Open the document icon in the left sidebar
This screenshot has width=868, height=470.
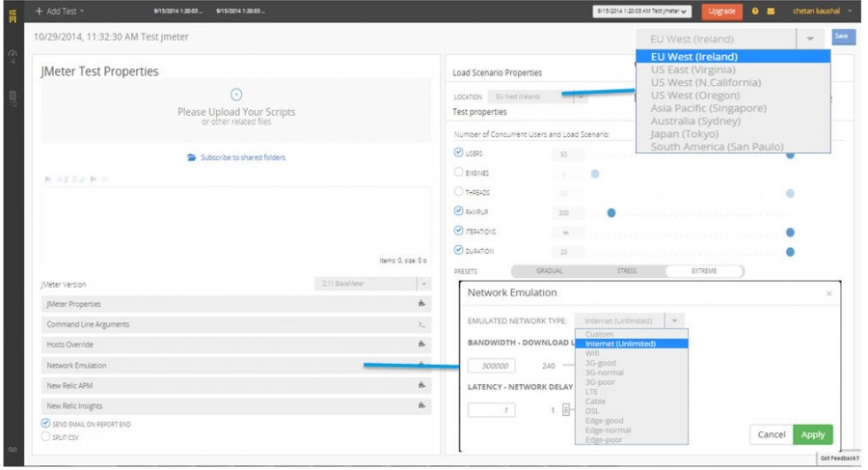pos(13,98)
